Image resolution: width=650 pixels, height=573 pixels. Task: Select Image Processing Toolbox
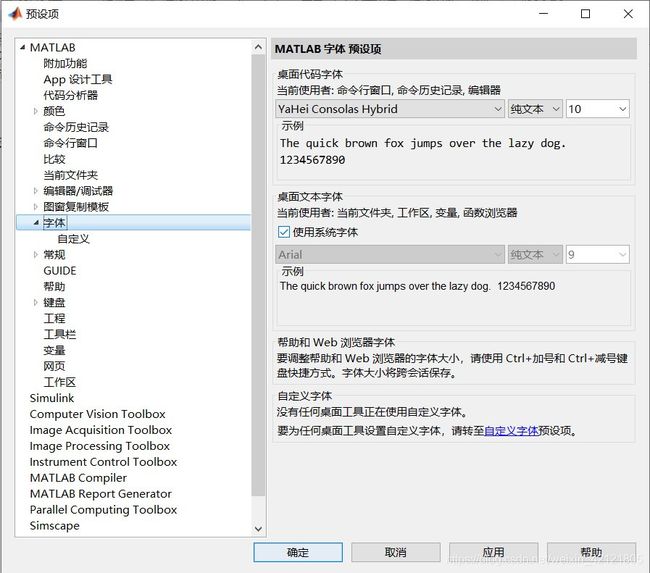pos(99,446)
